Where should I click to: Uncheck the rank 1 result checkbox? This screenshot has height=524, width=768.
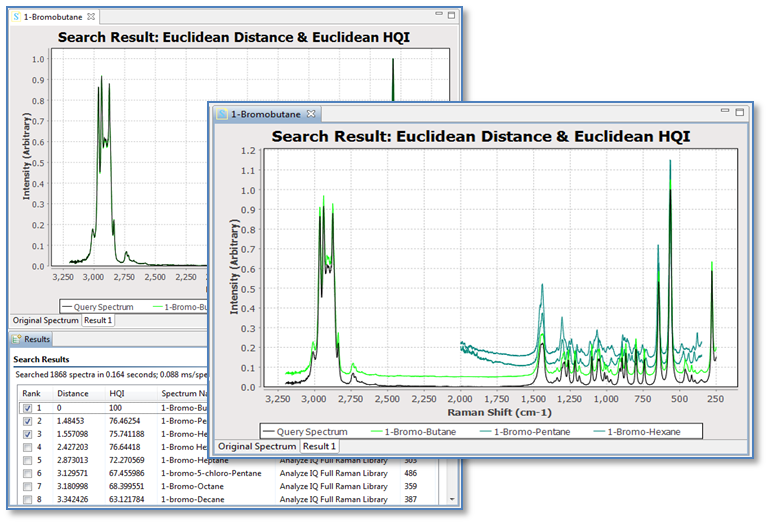coord(27,408)
